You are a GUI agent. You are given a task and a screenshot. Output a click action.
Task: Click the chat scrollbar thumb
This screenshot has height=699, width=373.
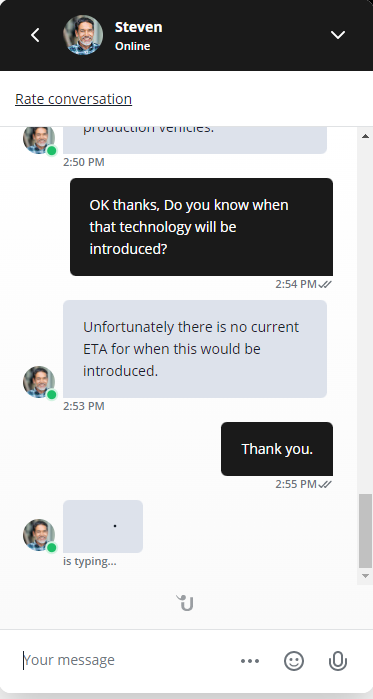click(365, 530)
